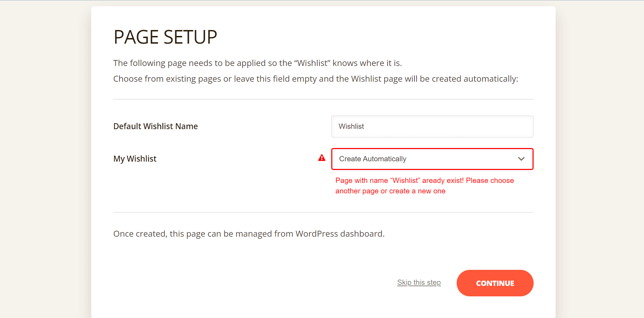644x318 pixels.
Task: Expand the dropdown using its chevron arrow
Action: 521,159
